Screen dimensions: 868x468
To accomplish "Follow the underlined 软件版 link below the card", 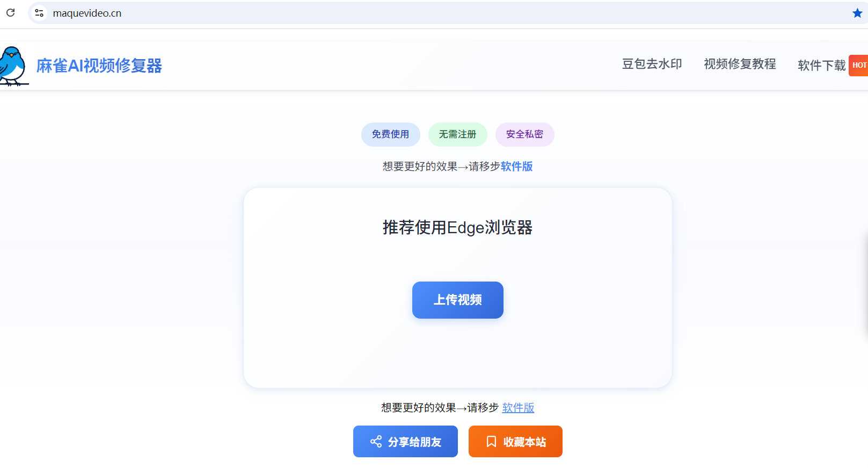I will pyautogui.click(x=519, y=408).
